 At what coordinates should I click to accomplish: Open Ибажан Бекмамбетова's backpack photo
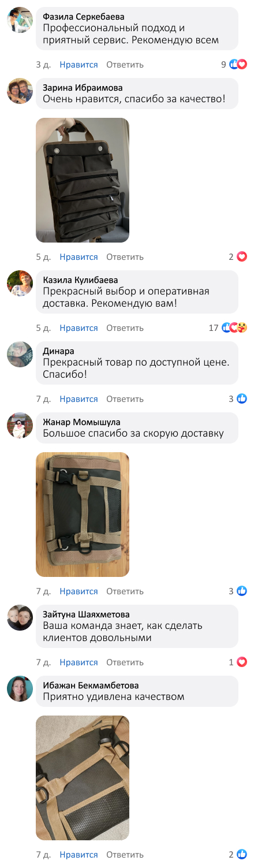click(x=83, y=778)
